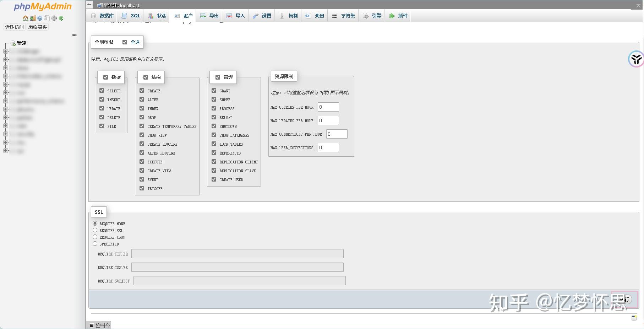Viewport: 644px width, 329px height.
Task: Click the 变量 tab icon
Action: click(x=308, y=16)
